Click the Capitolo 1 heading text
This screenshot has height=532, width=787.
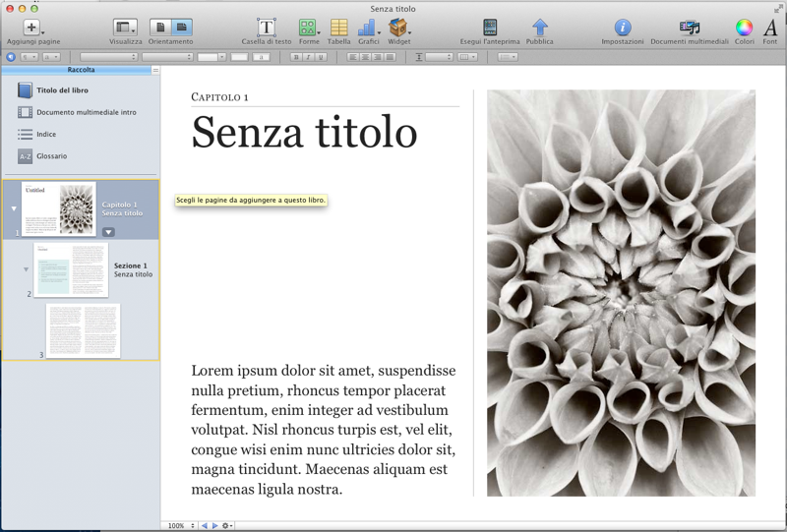pyautogui.click(x=219, y=97)
